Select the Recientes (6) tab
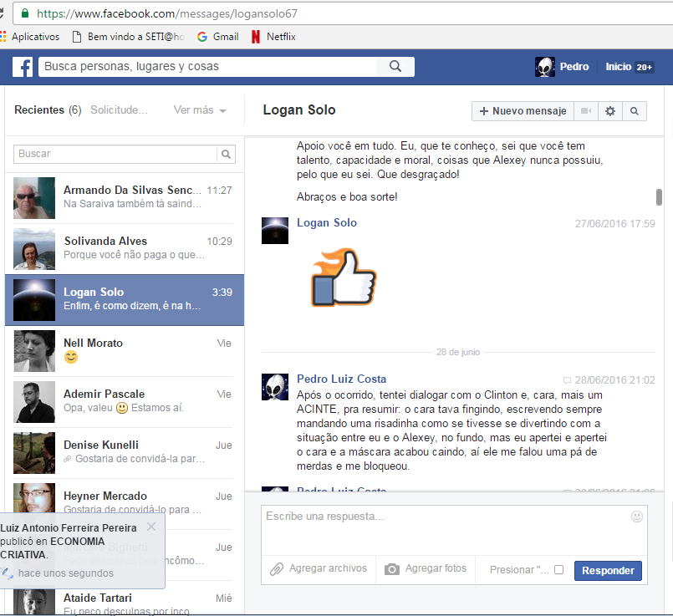This screenshot has width=673, height=616. click(x=48, y=110)
